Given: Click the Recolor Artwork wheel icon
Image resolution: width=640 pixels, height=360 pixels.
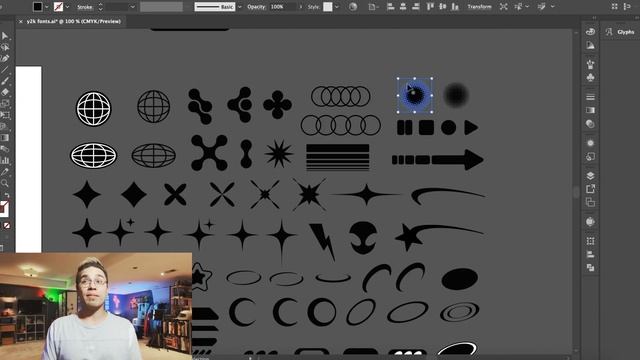Looking at the screenshot, I should click(x=353, y=7).
